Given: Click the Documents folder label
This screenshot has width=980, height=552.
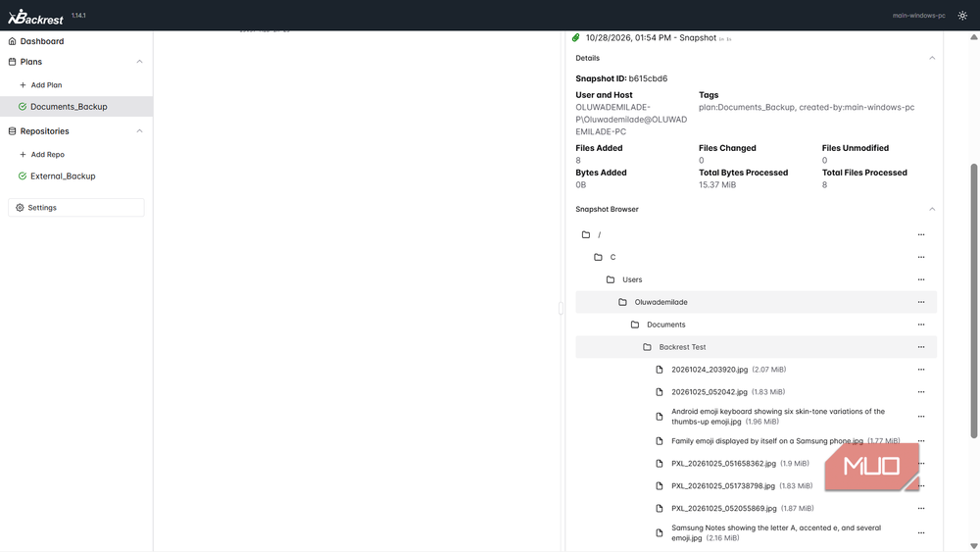Looking at the screenshot, I should coord(665,326).
